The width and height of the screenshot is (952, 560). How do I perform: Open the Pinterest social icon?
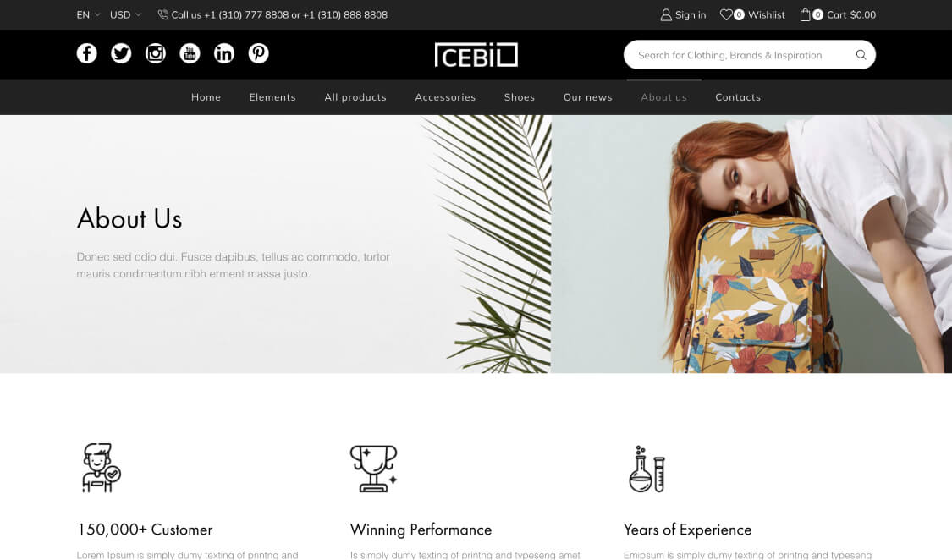259,53
